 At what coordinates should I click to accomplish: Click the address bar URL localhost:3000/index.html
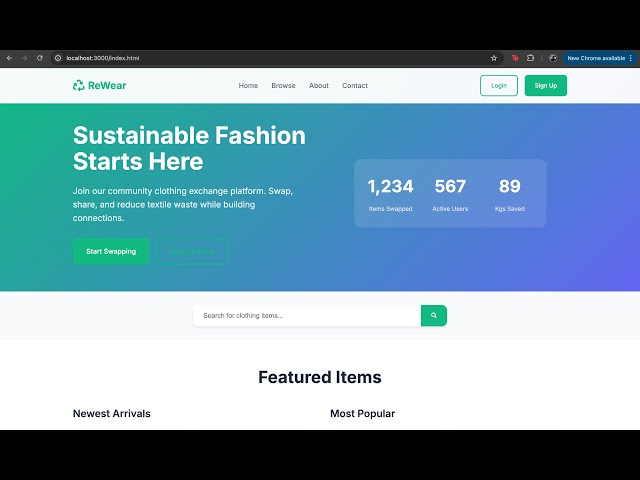point(103,58)
